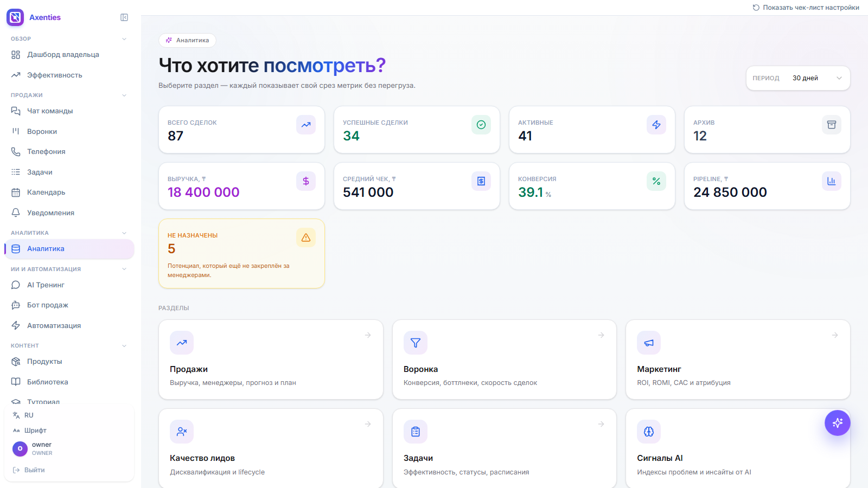This screenshot has width=868, height=488.
Task: Open Библиотека page
Action: pyautogui.click(x=69, y=382)
